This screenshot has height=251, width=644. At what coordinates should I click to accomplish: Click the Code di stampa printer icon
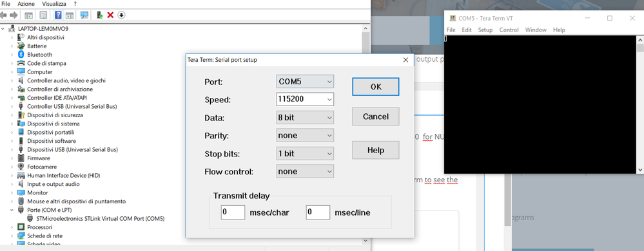(x=21, y=63)
